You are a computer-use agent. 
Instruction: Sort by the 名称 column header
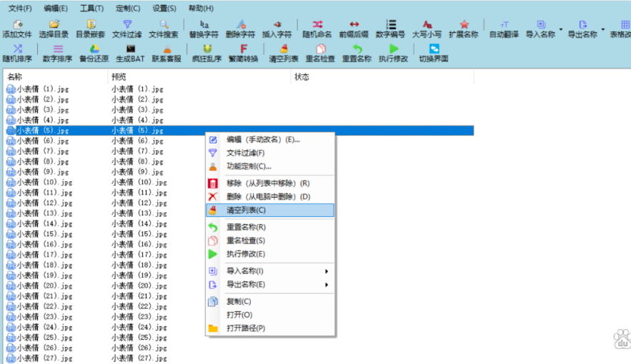pyautogui.click(x=56, y=77)
